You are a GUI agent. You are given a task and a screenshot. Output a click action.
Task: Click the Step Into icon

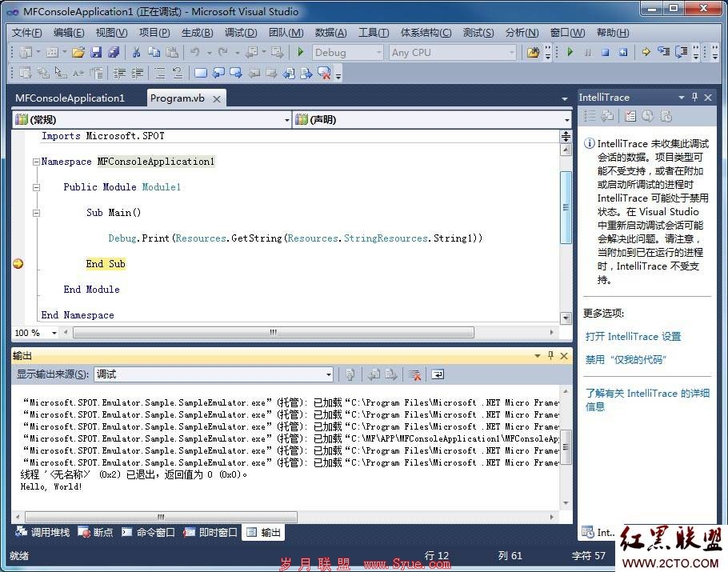coord(663,51)
